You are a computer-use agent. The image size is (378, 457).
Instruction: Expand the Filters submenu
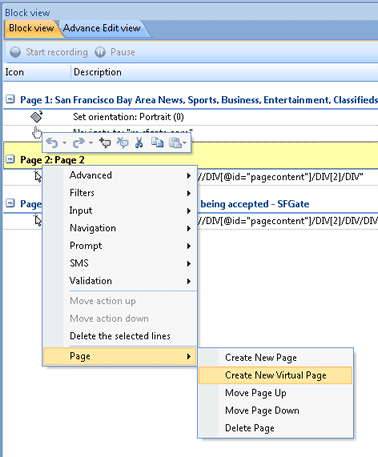pyautogui.click(x=120, y=193)
